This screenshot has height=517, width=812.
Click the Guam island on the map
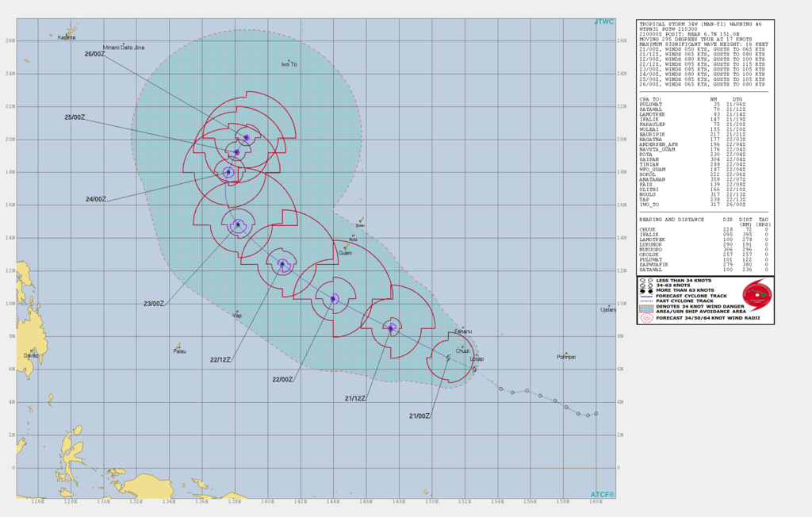[x=346, y=248]
